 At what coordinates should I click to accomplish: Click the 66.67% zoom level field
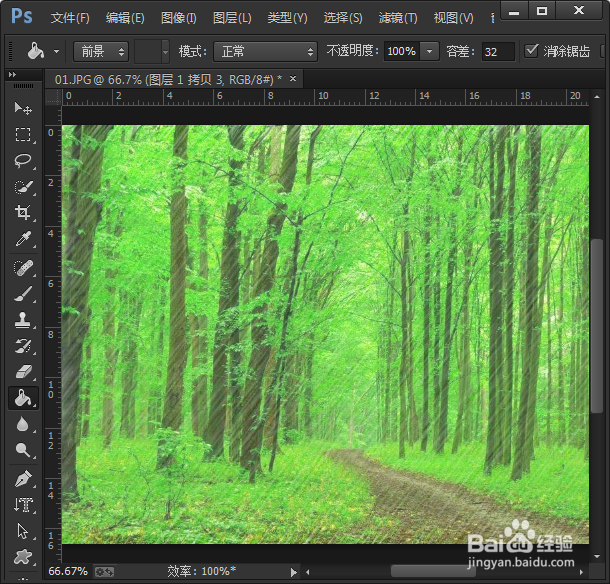click(x=68, y=572)
